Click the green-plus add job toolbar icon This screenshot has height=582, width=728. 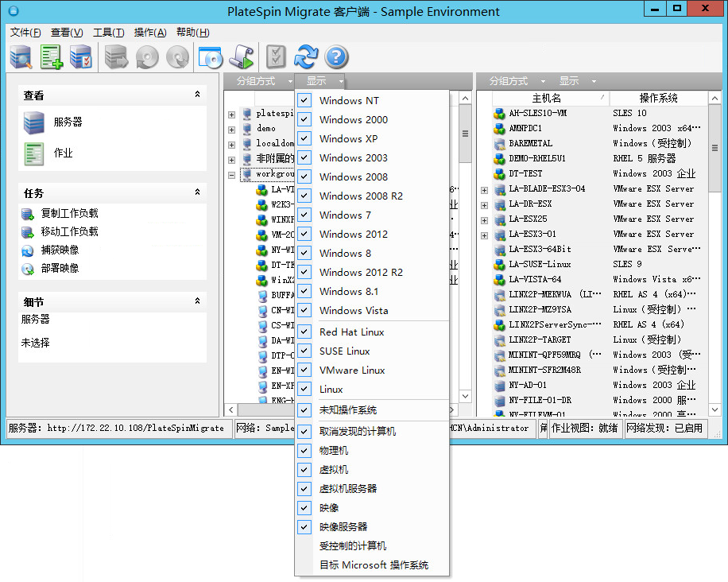click(x=52, y=56)
